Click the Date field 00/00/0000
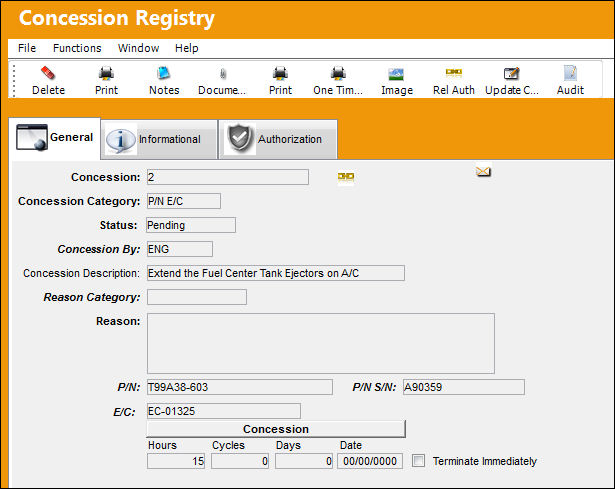The height and width of the screenshot is (489, 615). tap(370, 461)
